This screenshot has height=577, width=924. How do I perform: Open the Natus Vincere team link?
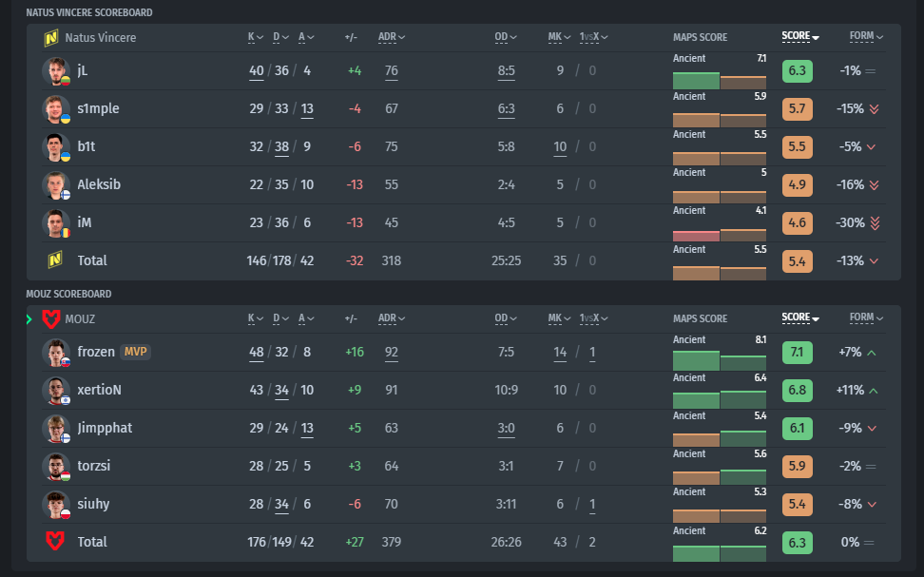click(101, 38)
